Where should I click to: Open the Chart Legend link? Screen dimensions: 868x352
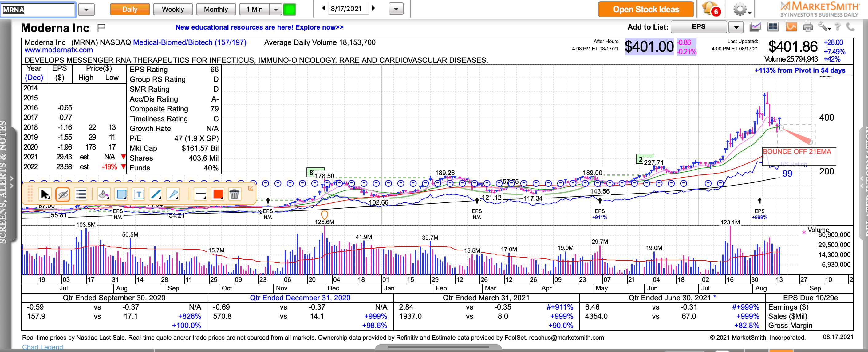click(x=42, y=347)
